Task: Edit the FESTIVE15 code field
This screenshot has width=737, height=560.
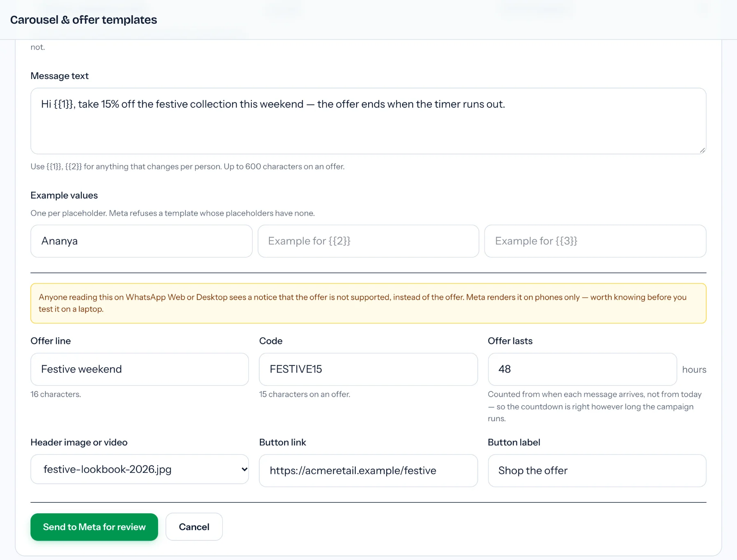Action: coord(368,369)
